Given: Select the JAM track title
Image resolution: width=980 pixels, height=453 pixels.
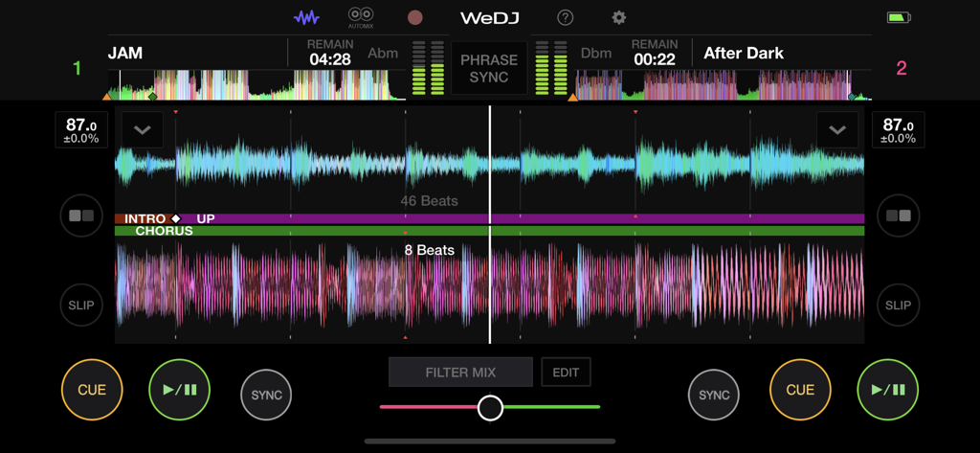Looking at the screenshot, I should point(125,54).
